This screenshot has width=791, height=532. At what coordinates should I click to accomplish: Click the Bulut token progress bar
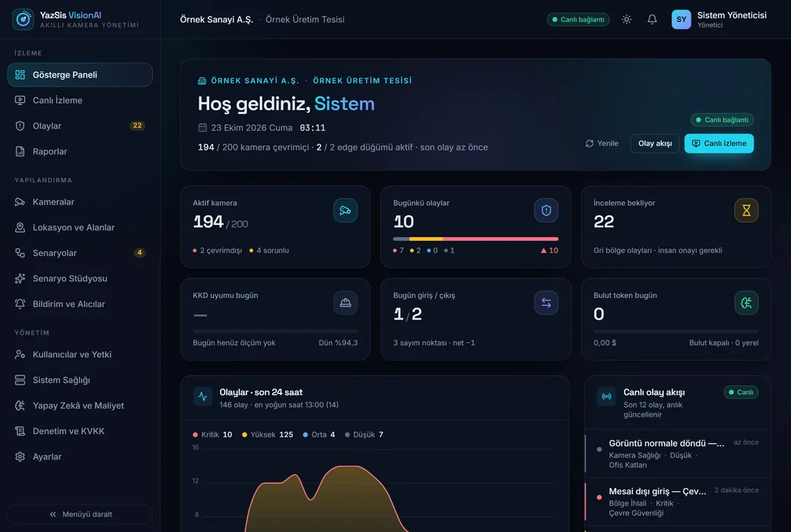(x=676, y=331)
